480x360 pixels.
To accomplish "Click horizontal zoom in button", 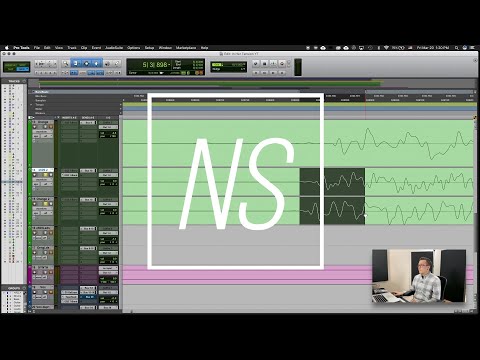I will click(55, 63).
